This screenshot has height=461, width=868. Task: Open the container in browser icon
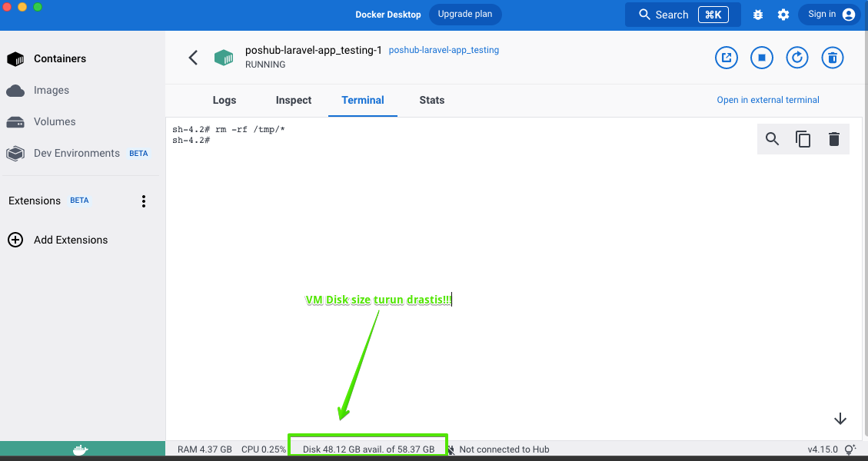pyautogui.click(x=727, y=58)
